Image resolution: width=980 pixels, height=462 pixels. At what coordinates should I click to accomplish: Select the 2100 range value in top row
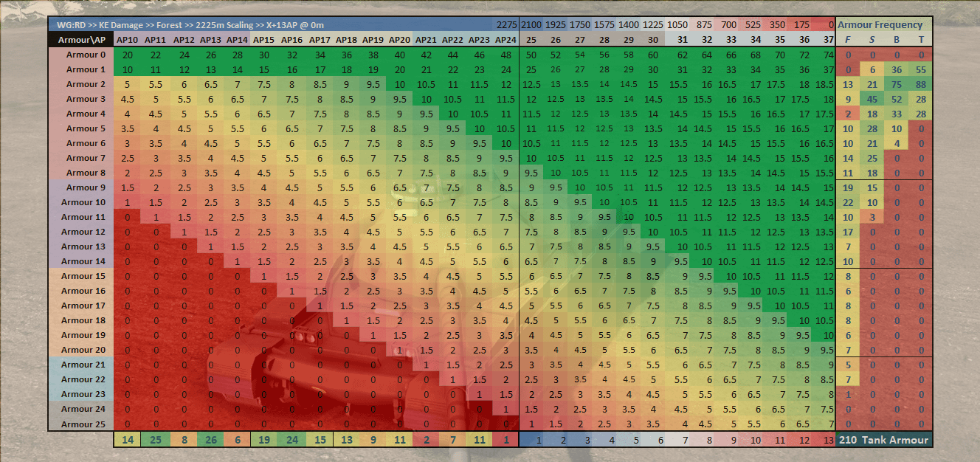point(531,24)
